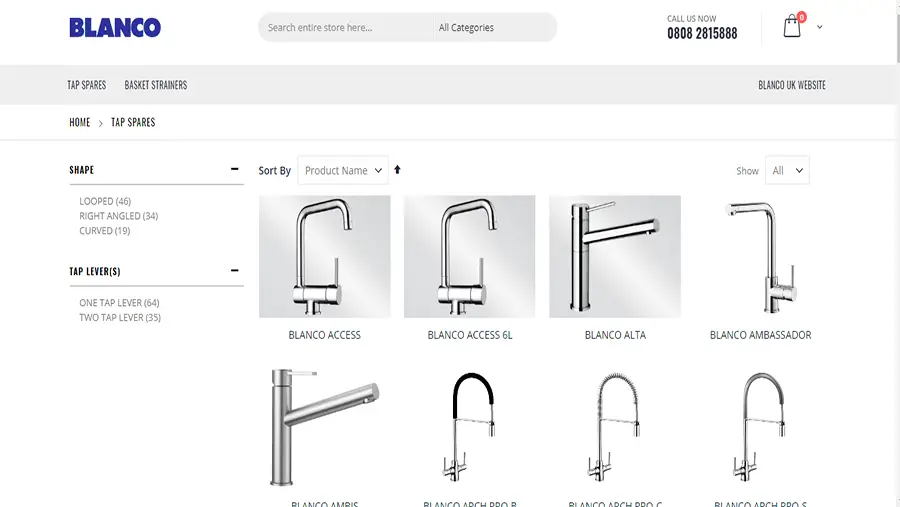The height and width of the screenshot is (507, 900).
Task: Open the Basket Strainers menu item
Action: pos(156,85)
